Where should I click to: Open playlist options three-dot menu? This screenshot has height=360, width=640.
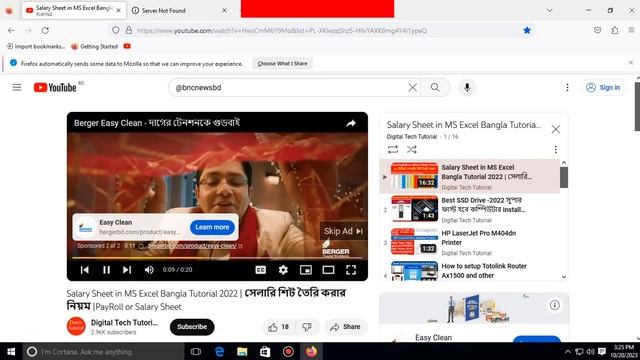(556, 149)
